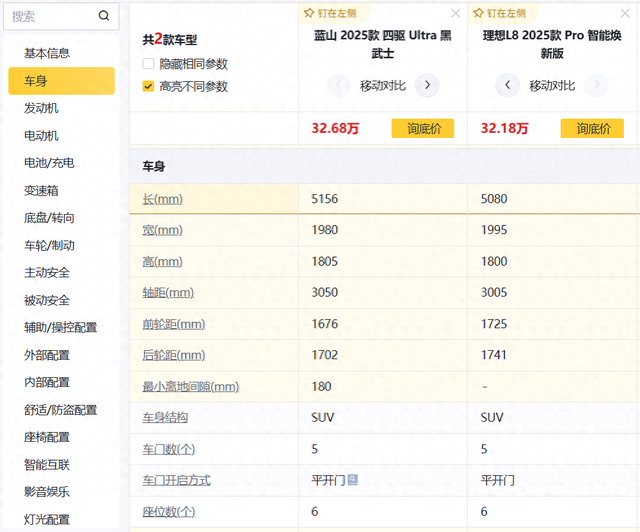Open the 车门开启方式 parameter link
Image resolution: width=640 pixels, height=532 pixels.
tap(176, 481)
